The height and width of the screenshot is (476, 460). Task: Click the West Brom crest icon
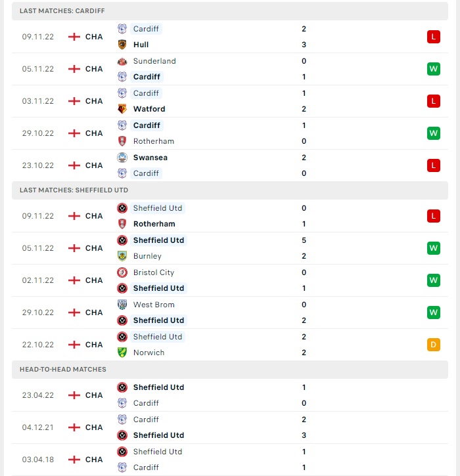tap(122, 305)
